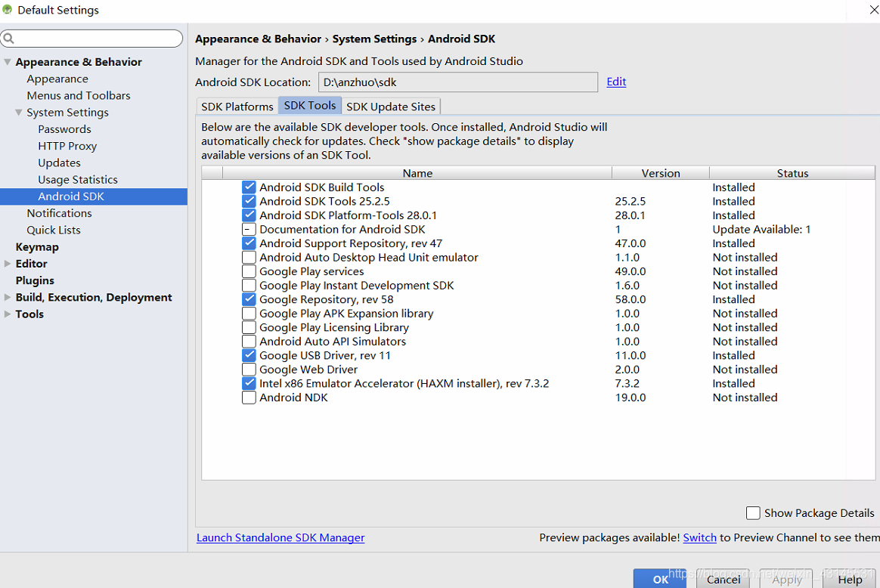Uncheck Google USB Driver rev 11

click(x=249, y=355)
